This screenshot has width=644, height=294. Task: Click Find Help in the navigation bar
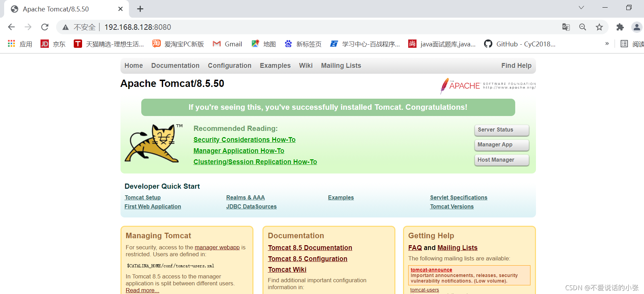pos(516,65)
